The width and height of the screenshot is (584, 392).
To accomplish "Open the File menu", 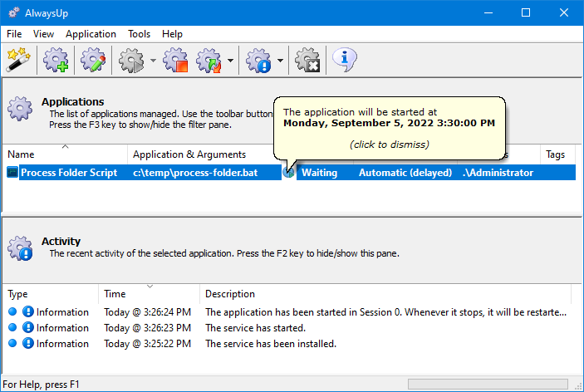I will point(14,34).
